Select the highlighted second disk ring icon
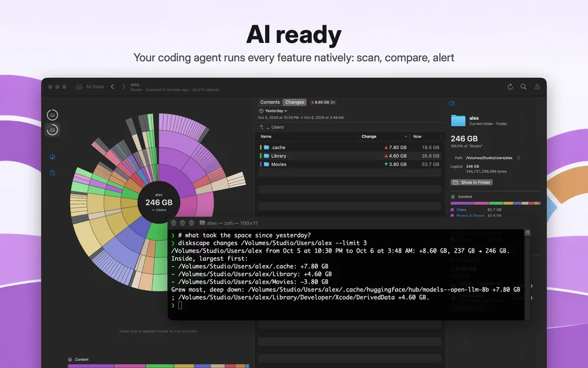This screenshot has height=368, width=588. point(52,130)
